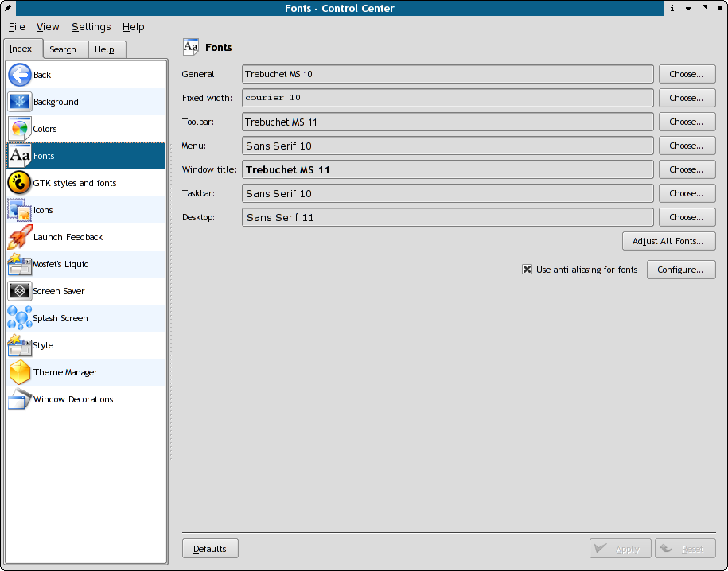Toggle Use anti-aliasing for fonts checkbox

(527, 270)
